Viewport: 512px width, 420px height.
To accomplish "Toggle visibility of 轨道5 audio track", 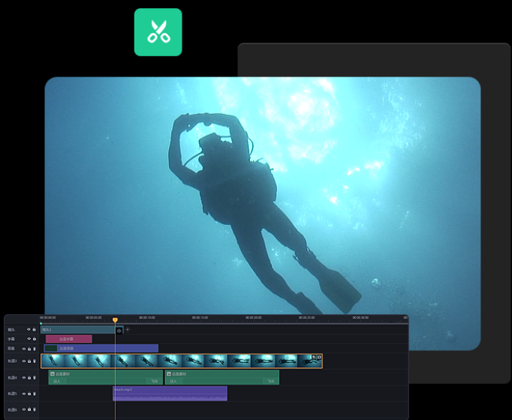I will (24, 394).
